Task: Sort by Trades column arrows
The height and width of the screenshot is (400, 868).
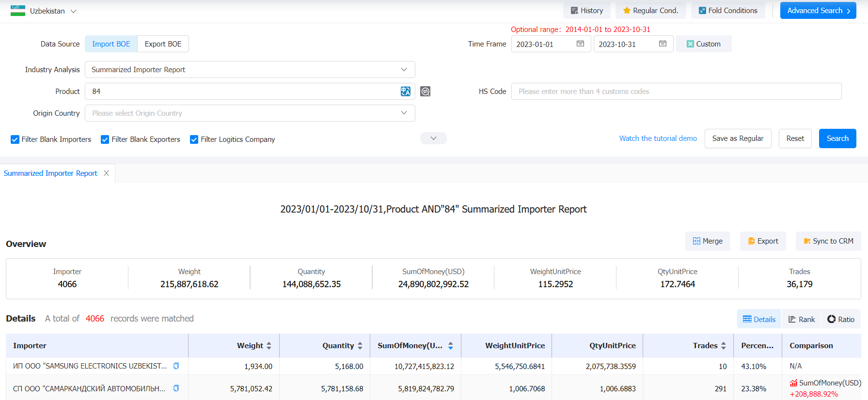Action: [x=724, y=346]
